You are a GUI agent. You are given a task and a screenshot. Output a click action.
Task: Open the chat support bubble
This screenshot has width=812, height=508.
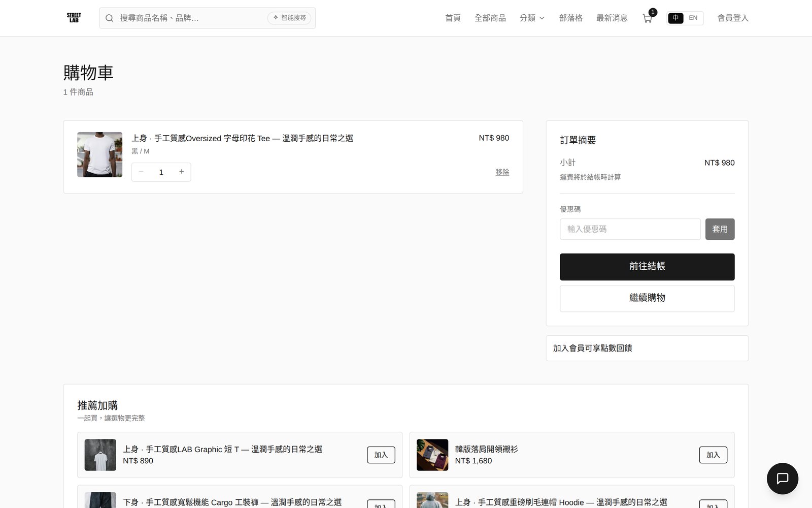pos(782,478)
